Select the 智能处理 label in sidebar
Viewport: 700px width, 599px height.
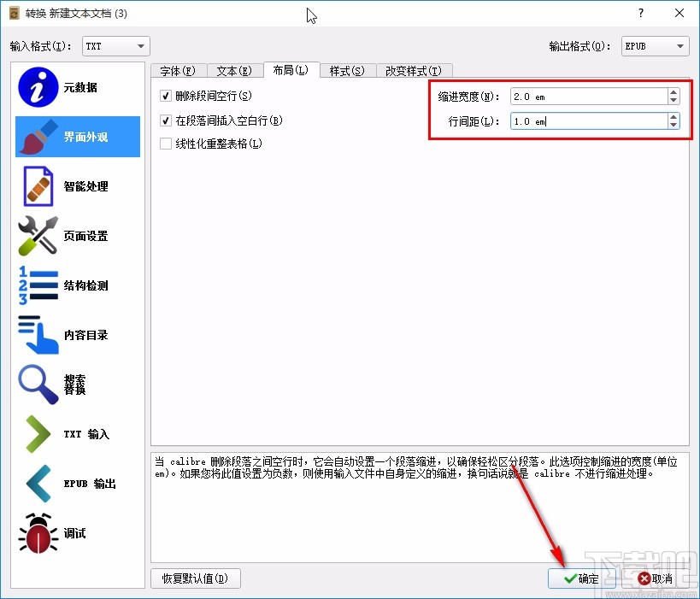click(x=85, y=186)
